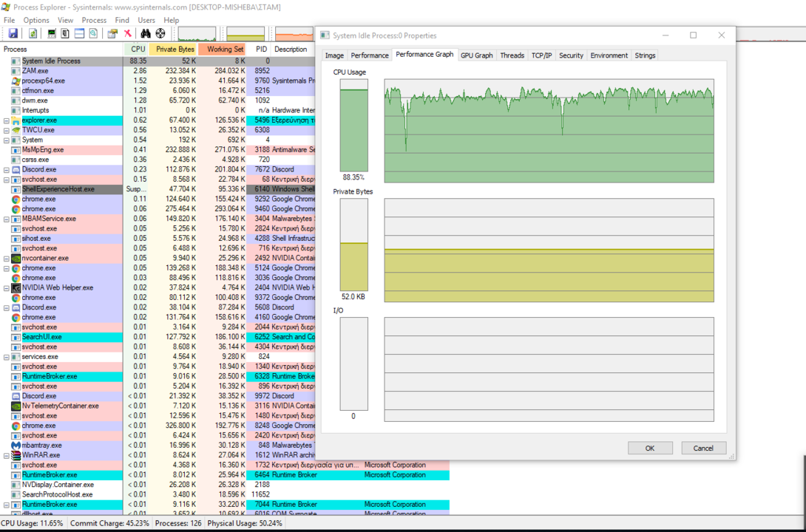Viewport: 806px width, 532px height.
Task: Click the TWCU.exe process icon
Action: pyautogui.click(x=16, y=130)
